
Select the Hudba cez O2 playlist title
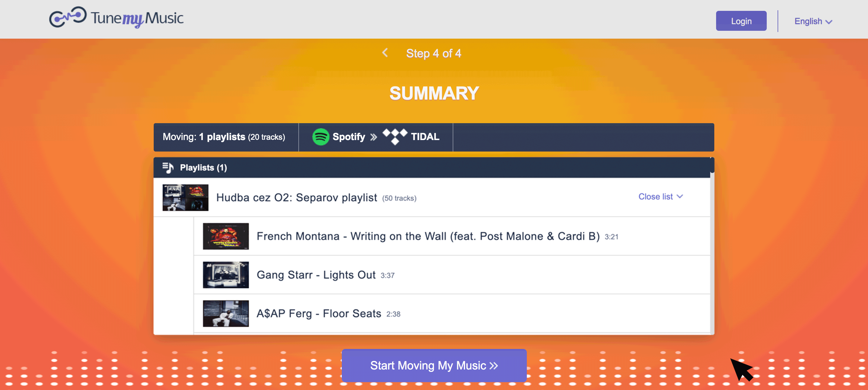point(297,198)
